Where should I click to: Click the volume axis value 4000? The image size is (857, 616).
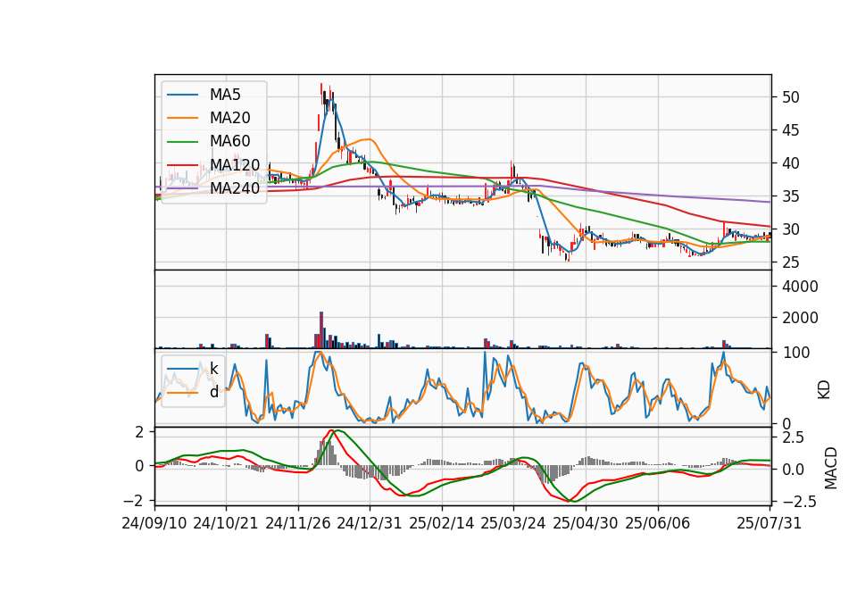tap(800, 287)
